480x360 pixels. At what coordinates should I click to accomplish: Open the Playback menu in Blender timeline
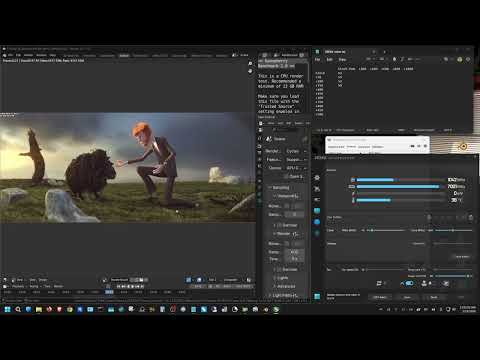tap(18, 286)
